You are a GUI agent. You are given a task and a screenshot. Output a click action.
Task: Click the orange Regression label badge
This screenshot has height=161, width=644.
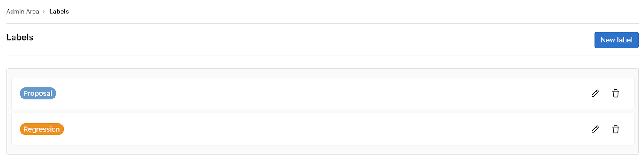click(42, 129)
